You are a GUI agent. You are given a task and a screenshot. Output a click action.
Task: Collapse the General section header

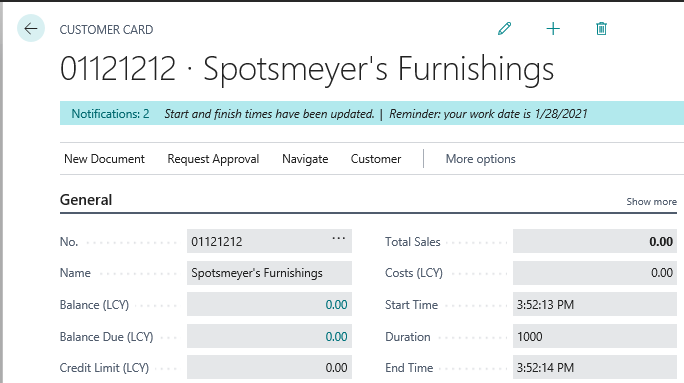pos(86,200)
